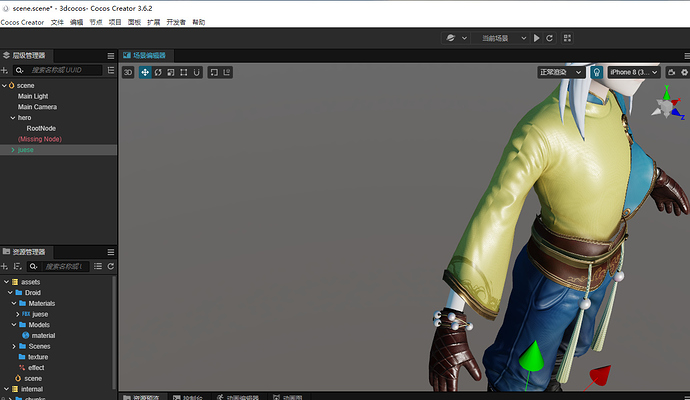Click add node plus in Hierarchy
This screenshot has height=400, width=690.
coord(4,70)
